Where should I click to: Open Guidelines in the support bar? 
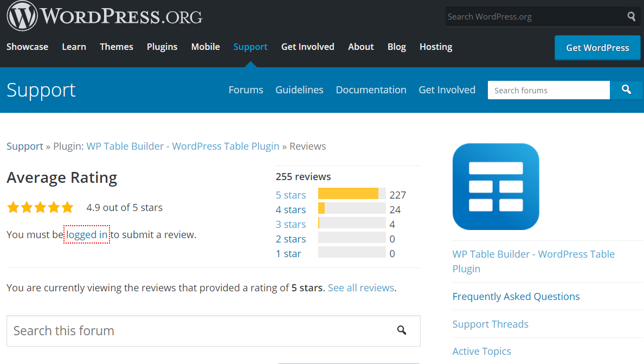pyautogui.click(x=299, y=90)
